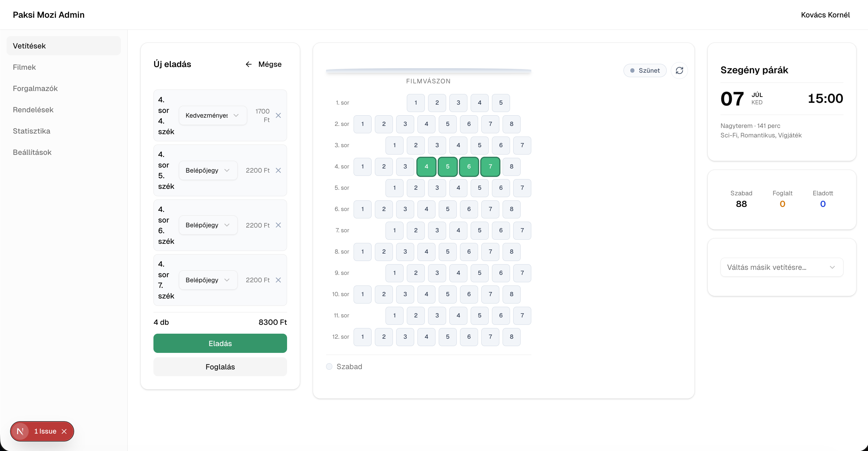Click the Szabad legend color dot
This screenshot has width=868, height=451.
point(329,366)
